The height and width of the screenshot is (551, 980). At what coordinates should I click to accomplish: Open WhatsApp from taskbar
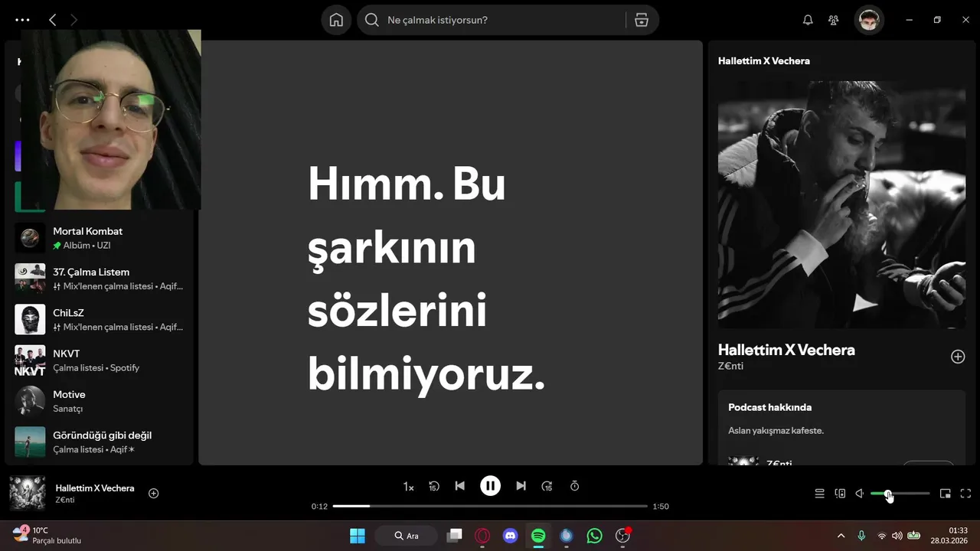click(594, 536)
